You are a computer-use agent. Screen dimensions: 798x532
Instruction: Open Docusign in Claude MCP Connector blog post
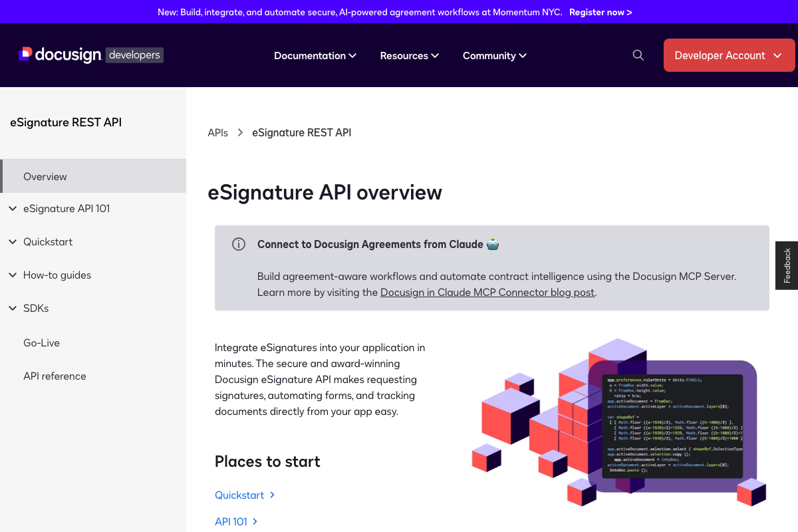pos(487,293)
